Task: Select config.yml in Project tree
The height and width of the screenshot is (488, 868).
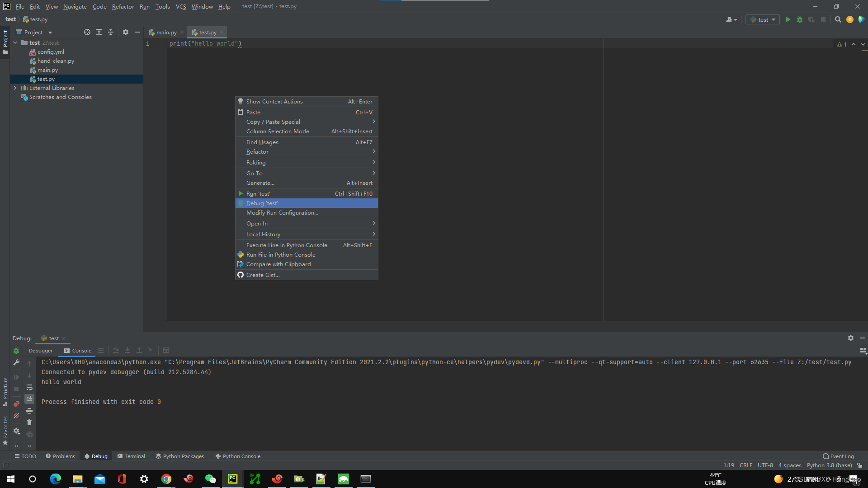Action: (x=51, y=52)
